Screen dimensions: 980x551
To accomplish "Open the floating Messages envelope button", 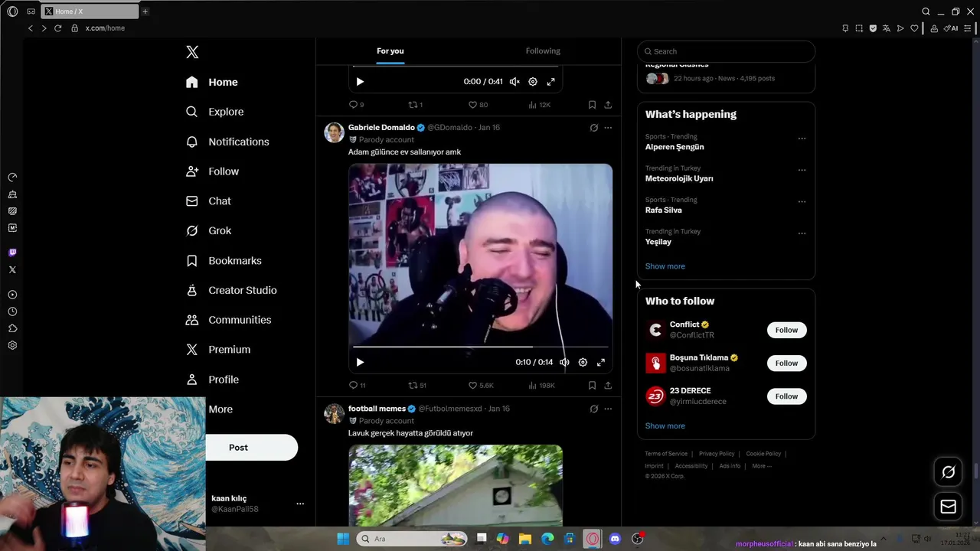I will click(948, 507).
